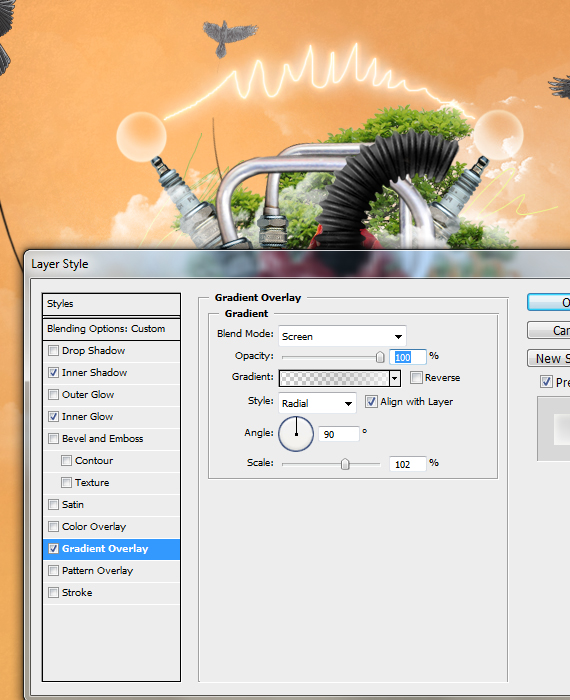
Task: Open the Blend Mode Screen dropdown
Action: click(342, 336)
